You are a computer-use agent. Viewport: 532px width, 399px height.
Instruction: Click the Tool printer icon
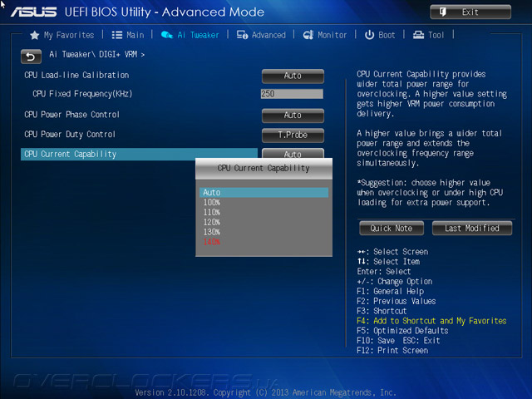click(418, 35)
